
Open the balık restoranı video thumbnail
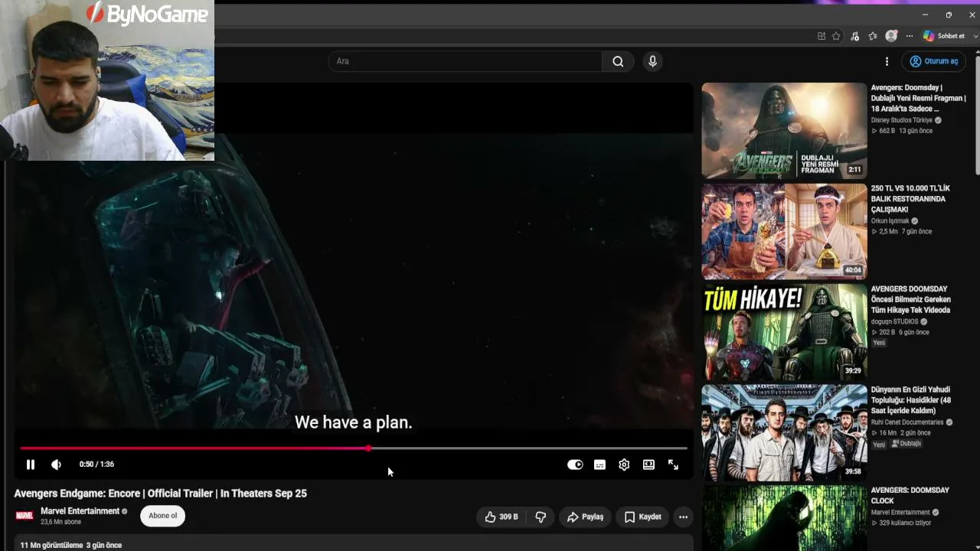coord(784,231)
